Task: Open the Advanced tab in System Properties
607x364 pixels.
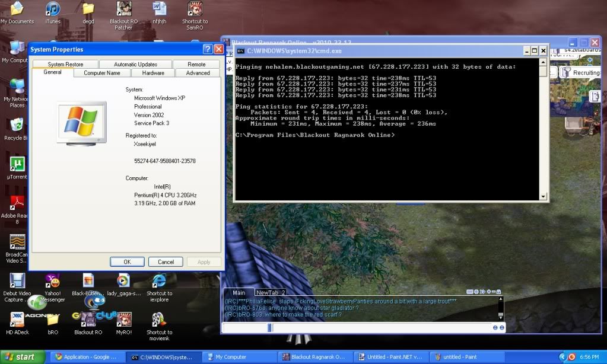Action: click(x=198, y=73)
